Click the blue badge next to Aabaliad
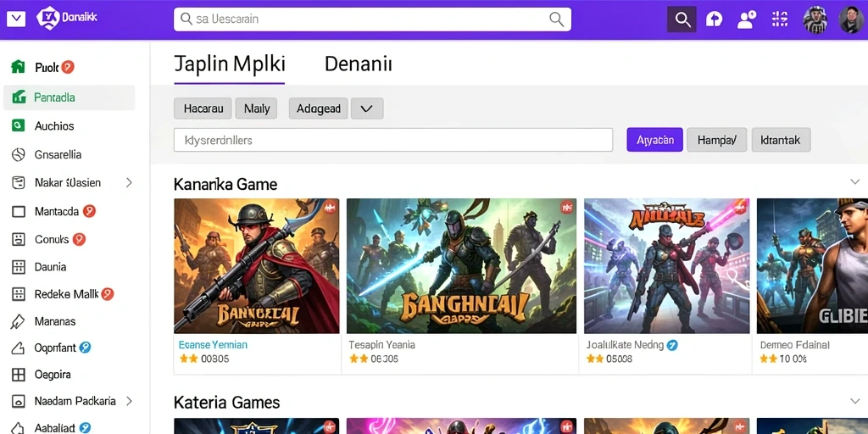The height and width of the screenshot is (434, 868). coord(85,428)
